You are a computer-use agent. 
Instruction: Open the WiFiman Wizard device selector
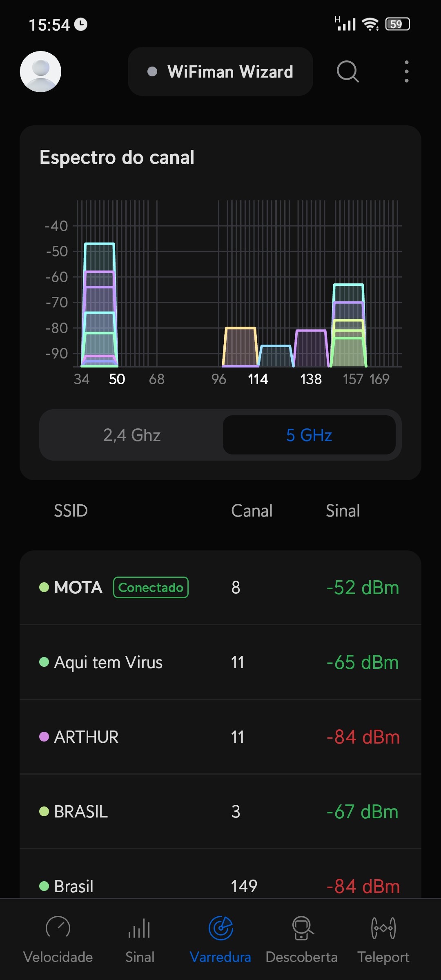point(220,71)
